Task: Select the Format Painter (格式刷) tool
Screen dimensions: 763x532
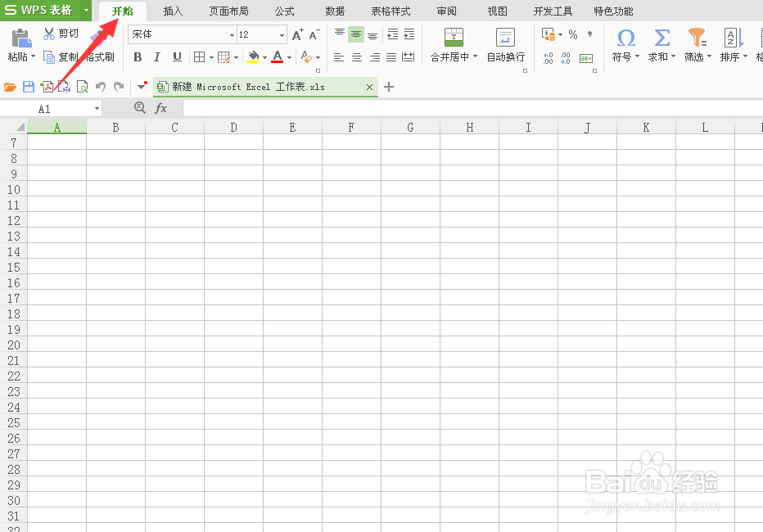Action: (97, 57)
